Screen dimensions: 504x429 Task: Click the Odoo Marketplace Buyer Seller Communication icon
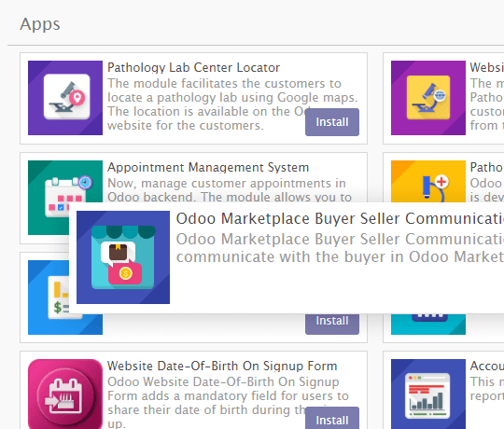coord(123,257)
